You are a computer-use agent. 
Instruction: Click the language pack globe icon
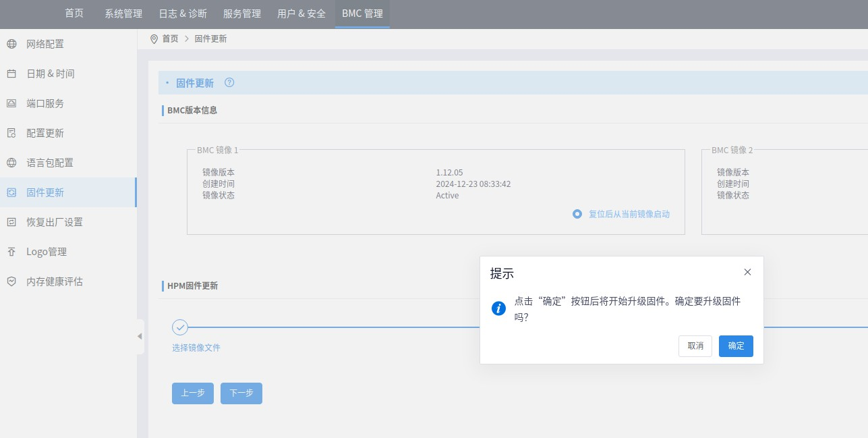tap(11, 163)
